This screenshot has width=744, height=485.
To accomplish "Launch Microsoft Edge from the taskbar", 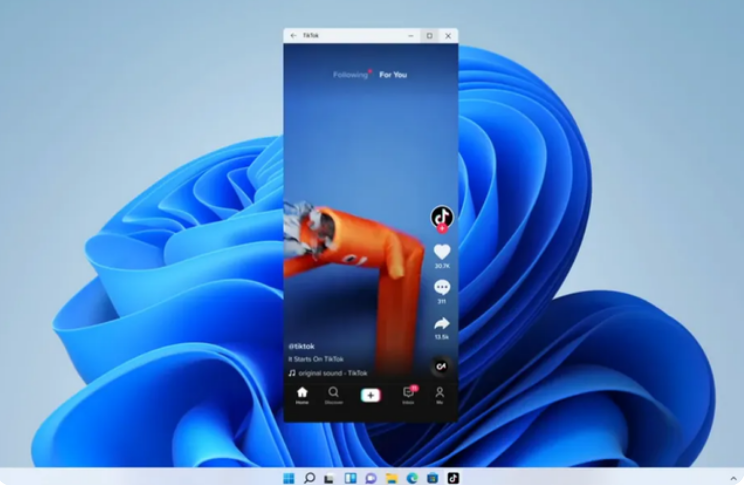I will [412, 478].
